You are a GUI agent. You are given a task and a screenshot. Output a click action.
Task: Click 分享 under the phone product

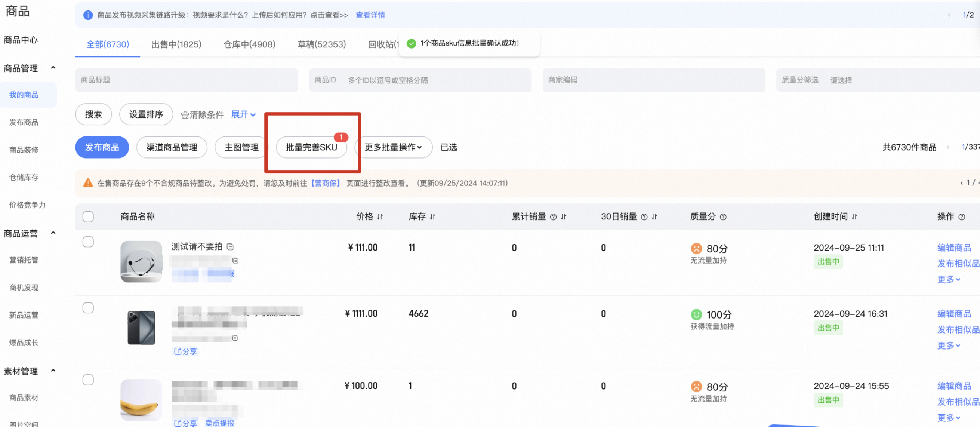[x=186, y=351]
